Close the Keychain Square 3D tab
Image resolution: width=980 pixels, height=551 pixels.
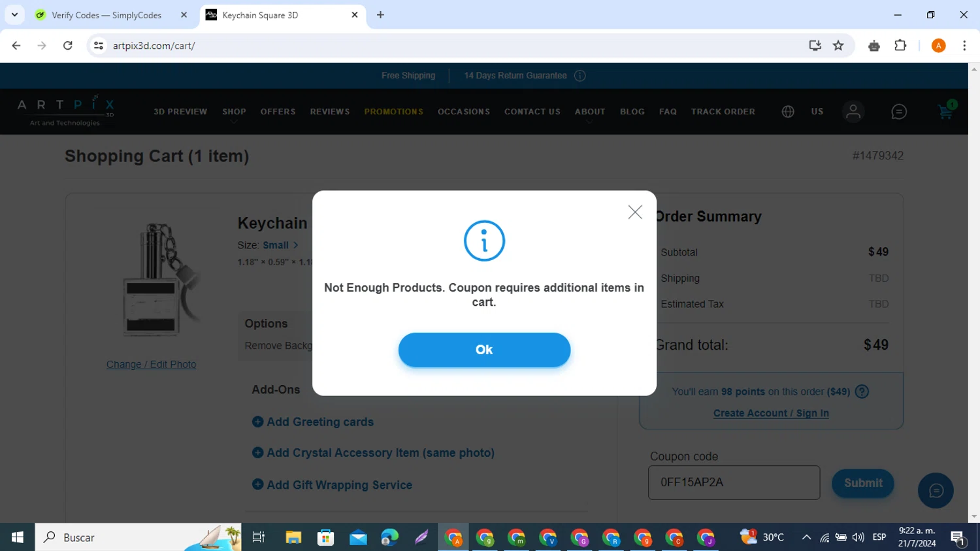[355, 14]
